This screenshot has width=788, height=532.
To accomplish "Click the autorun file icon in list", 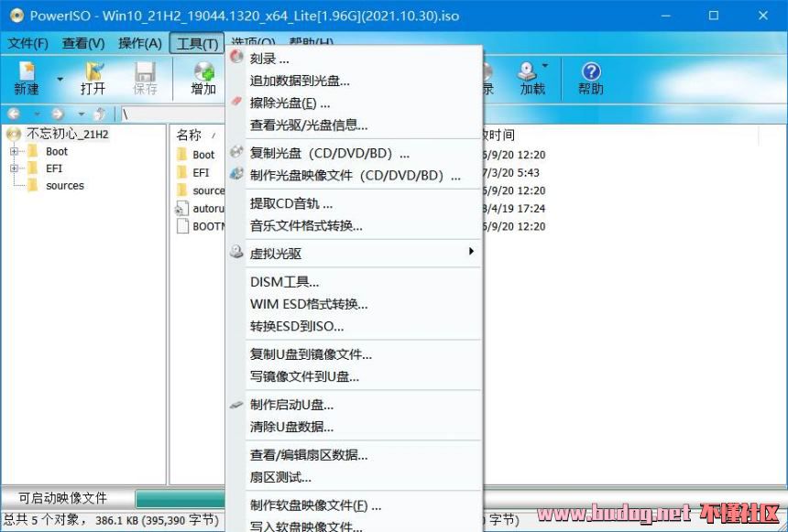I will tap(182, 209).
